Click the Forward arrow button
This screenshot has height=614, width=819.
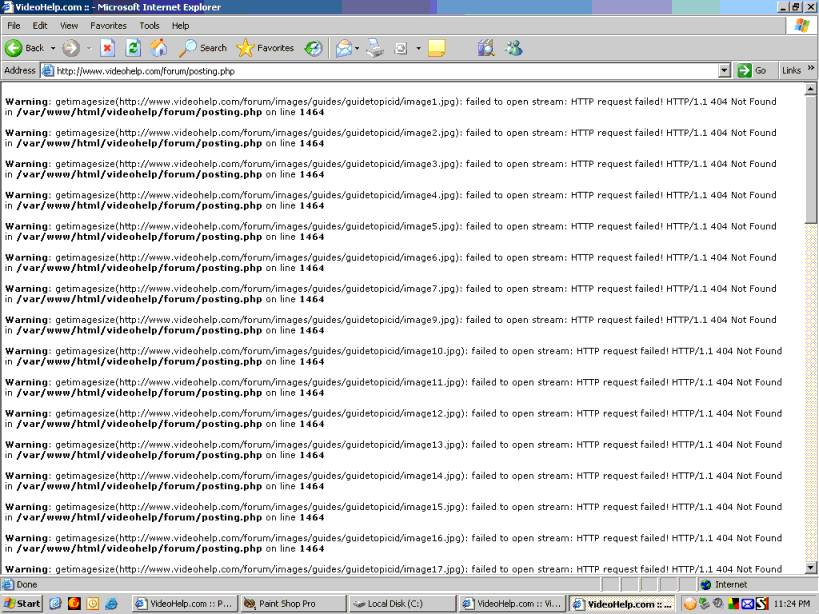click(x=71, y=49)
